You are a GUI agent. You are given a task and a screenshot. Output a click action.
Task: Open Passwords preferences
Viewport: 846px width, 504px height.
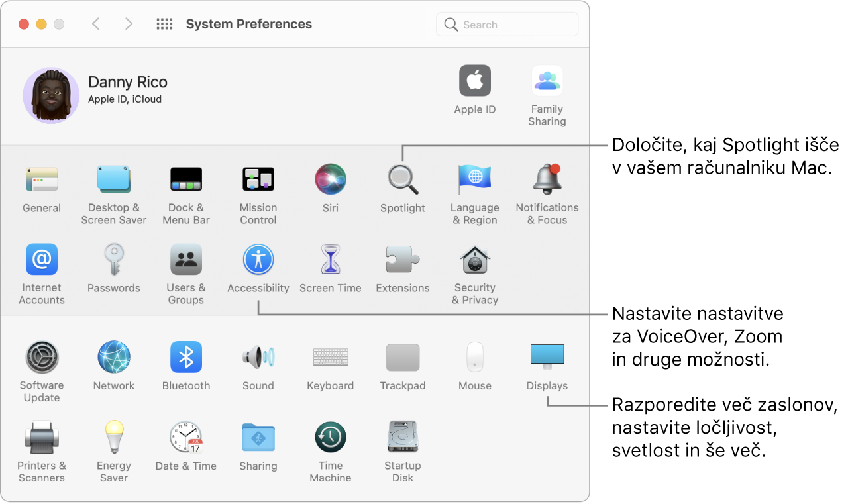pos(114,259)
